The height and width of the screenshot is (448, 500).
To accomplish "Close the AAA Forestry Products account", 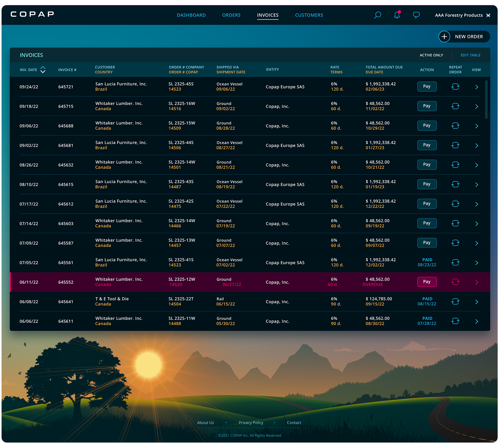I will point(488,15).
